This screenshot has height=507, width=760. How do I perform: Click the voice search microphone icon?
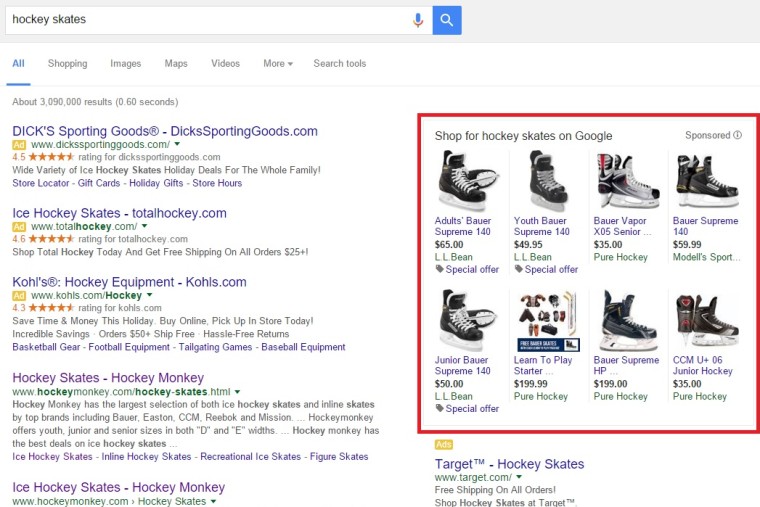click(x=418, y=20)
